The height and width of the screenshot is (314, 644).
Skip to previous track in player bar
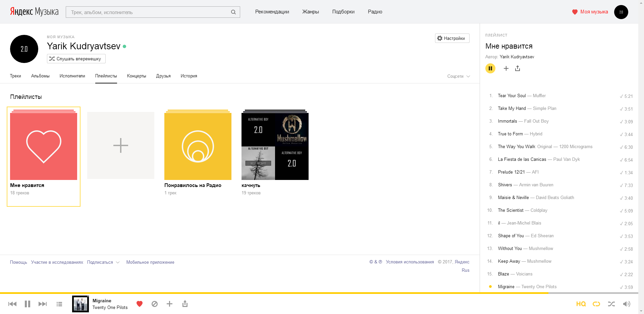click(12, 304)
